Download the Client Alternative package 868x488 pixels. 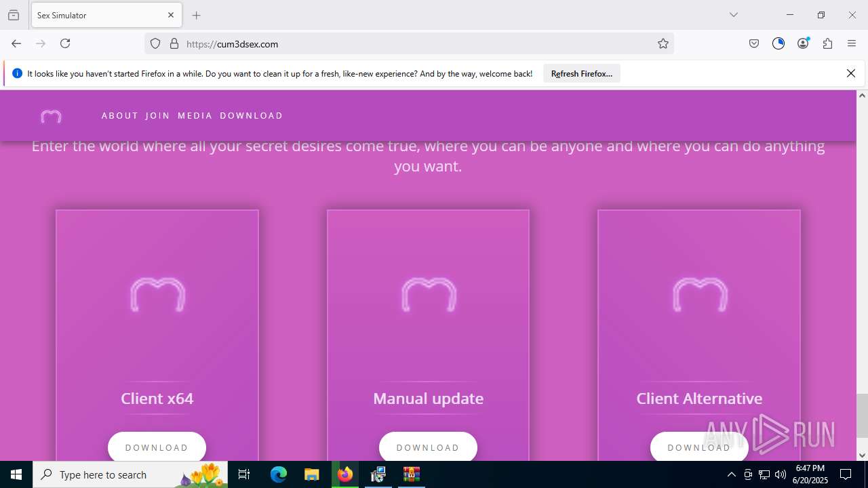pyautogui.click(x=699, y=447)
